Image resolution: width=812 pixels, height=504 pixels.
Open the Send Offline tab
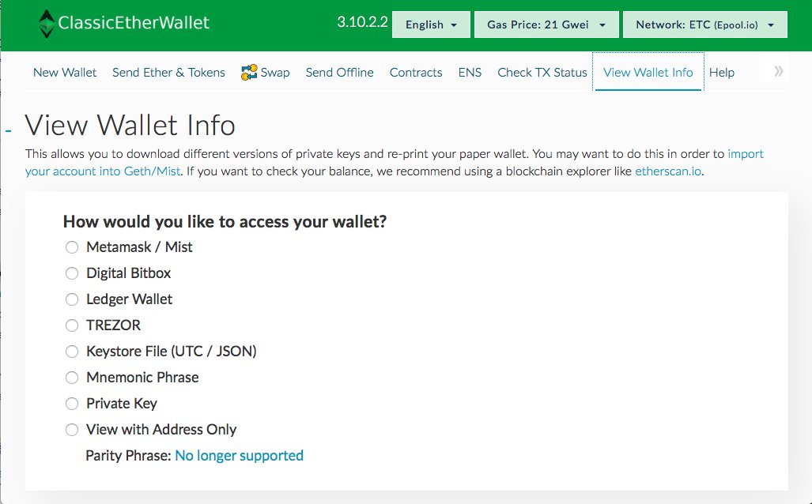[x=340, y=73]
